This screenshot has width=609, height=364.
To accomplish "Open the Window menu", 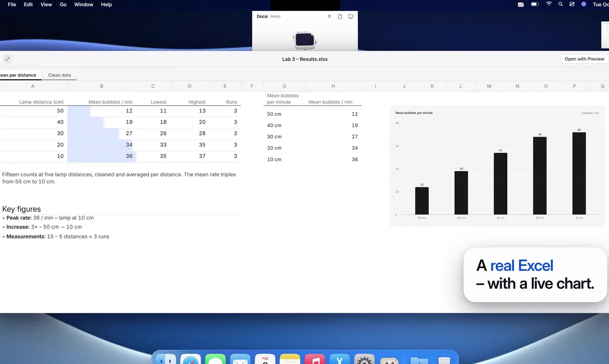I will [x=83, y=4].
